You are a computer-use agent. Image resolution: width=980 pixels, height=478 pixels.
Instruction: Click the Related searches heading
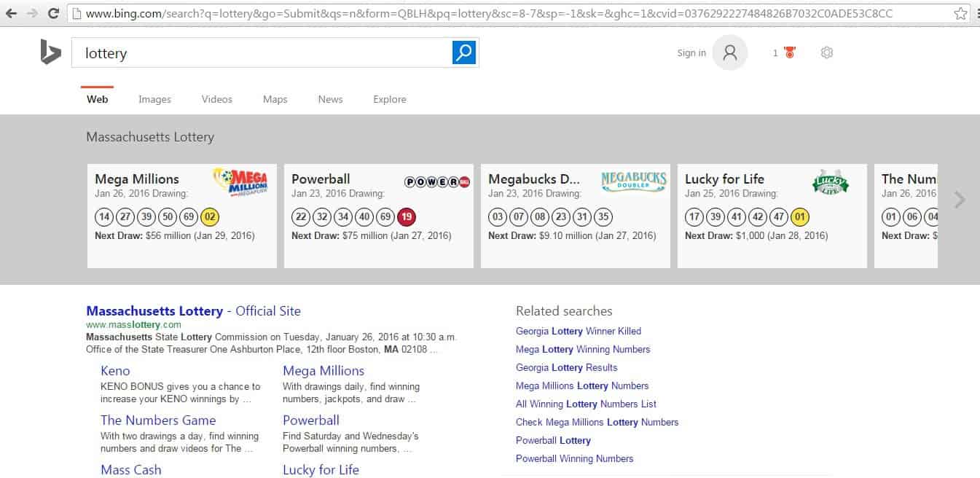(564, 311)
